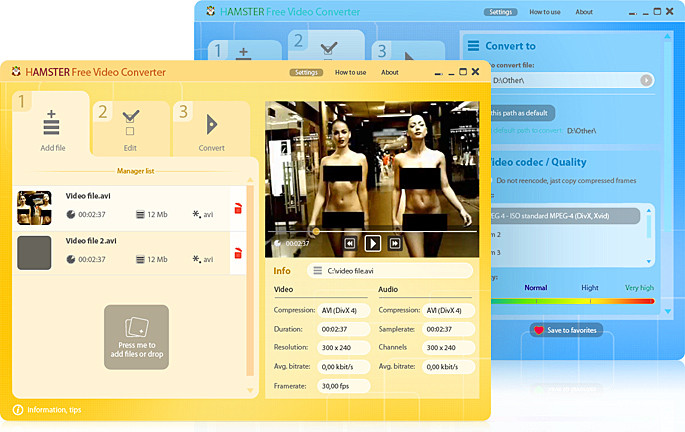Viewport: 685px width, 432px height.
Task: Open How to use in blue window
Action: (545, 12)
